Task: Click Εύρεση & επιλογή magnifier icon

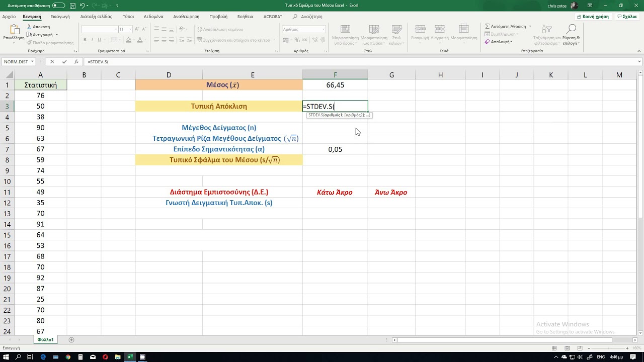Action: point(571,29)
